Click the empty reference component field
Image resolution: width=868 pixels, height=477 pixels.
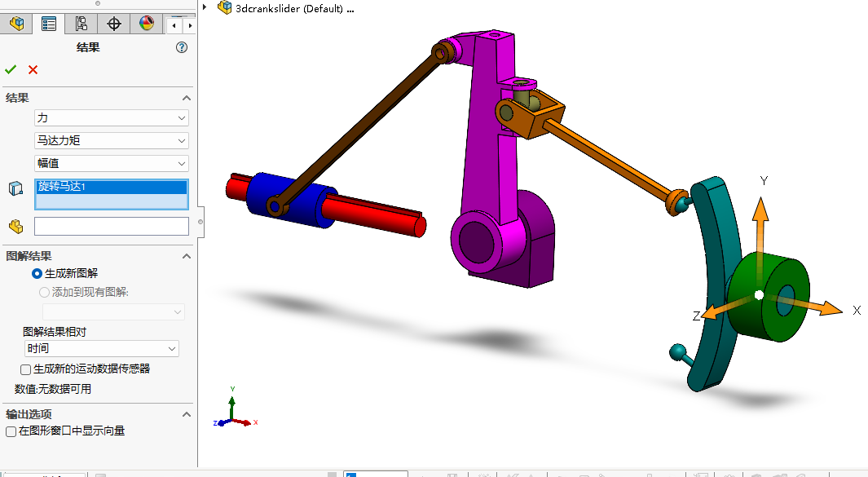point(111,226)
